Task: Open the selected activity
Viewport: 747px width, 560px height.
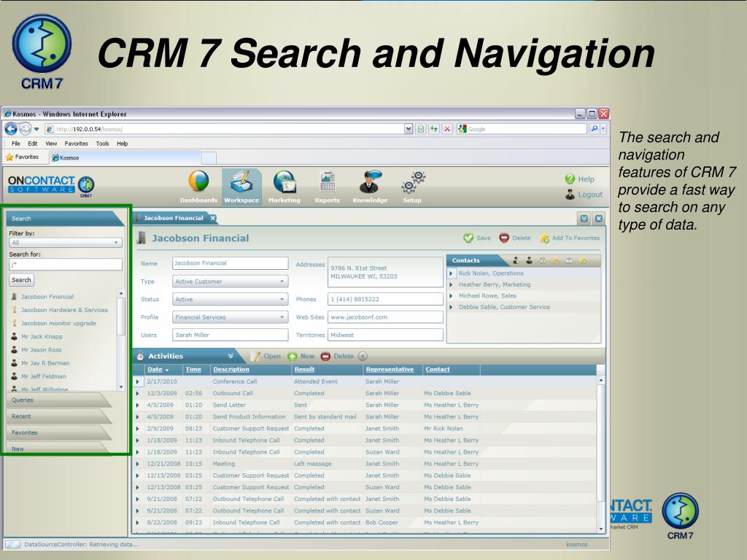Action: click(266, 356)
